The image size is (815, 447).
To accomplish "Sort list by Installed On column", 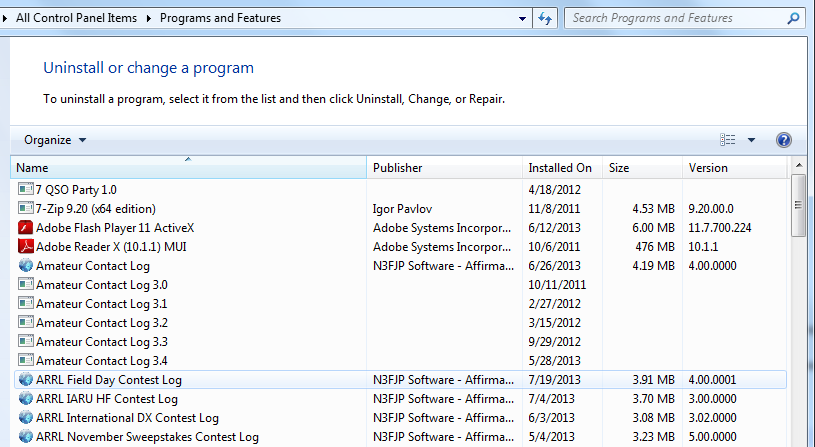I will pos(562,168).
